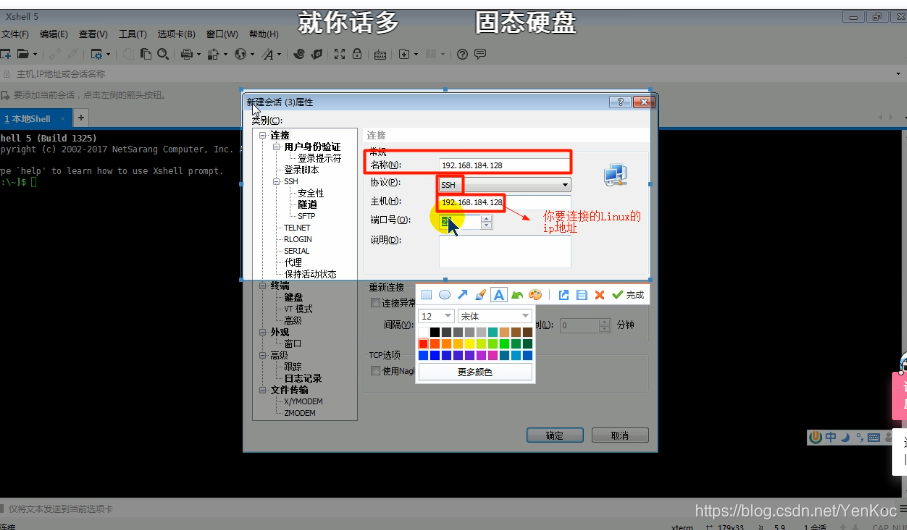907x530 pixels.
Task: Click the 说明 description text area
Action: coord(505,251)
